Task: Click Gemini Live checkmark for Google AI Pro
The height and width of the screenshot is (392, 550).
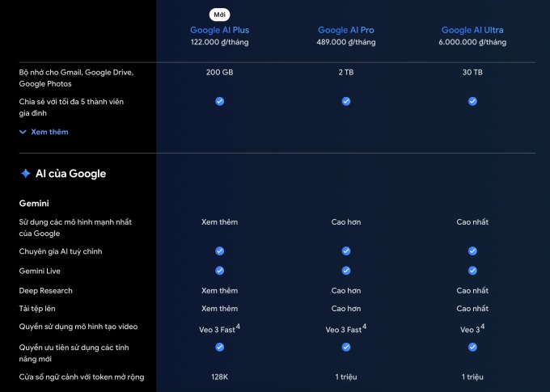Action: coord(346,271)
